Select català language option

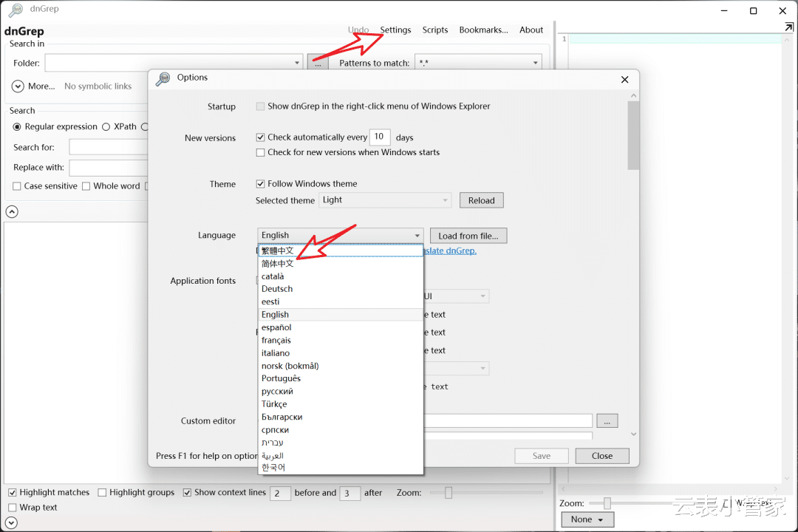click(x=341, y=276)
